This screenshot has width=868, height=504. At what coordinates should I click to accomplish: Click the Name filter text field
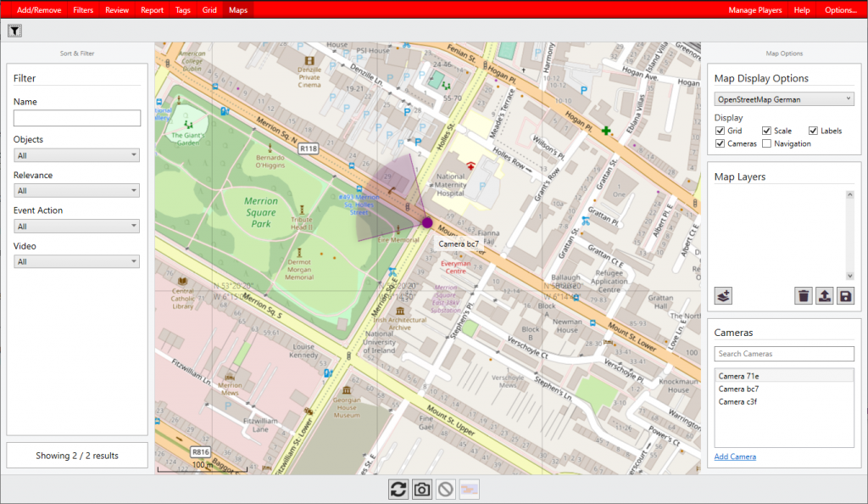click(x=77, y=117)
